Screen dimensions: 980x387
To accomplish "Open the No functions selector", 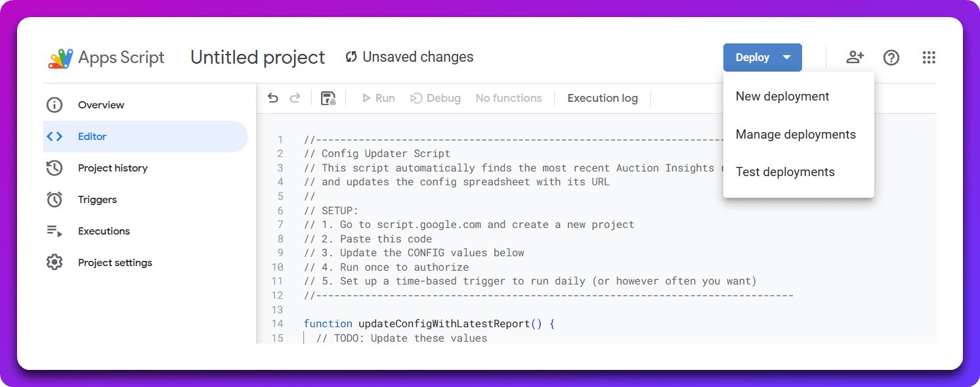I will coord(509,99).
